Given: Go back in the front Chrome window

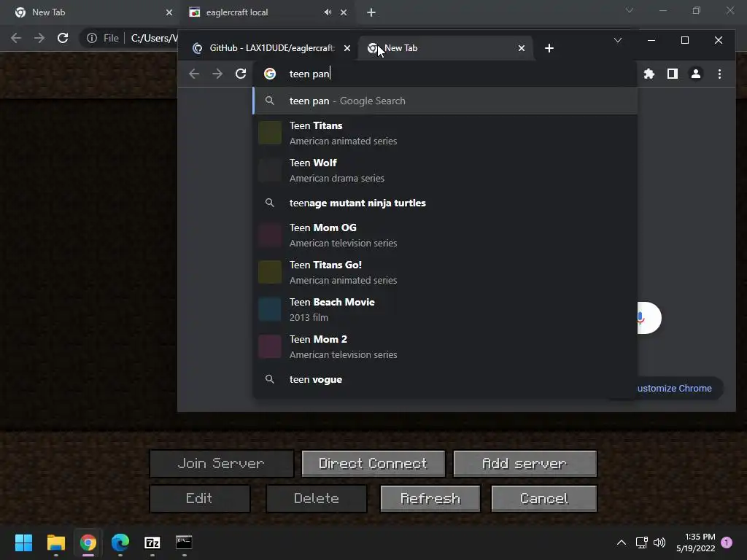Looking at the screenshot, I should (194, 74).
